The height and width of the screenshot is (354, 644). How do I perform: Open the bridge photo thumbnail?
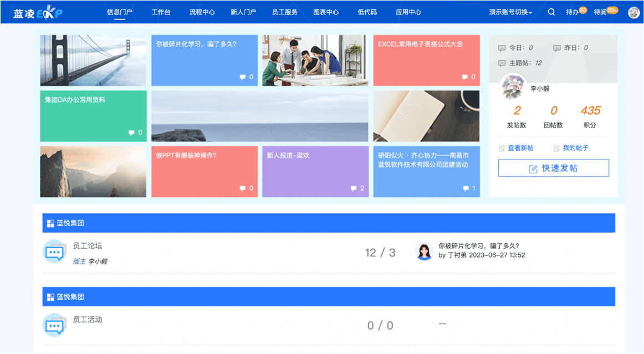pyautogui.click(x=93, y=60)
